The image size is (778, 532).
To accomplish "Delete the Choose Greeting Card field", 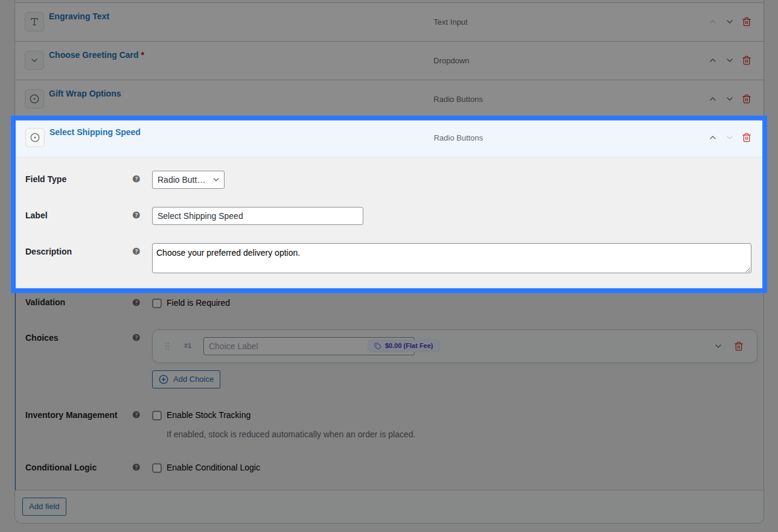I will (747, 60).
